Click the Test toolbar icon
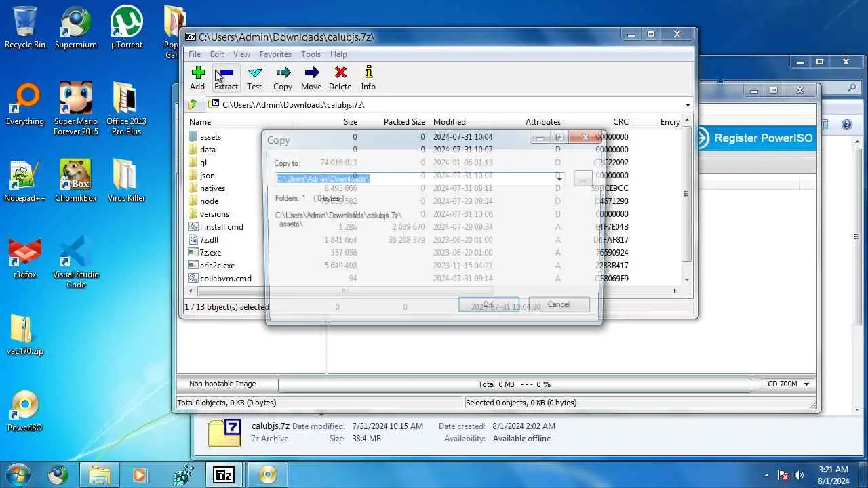Viewport: 868px width, 488px height. click(254, 78)
